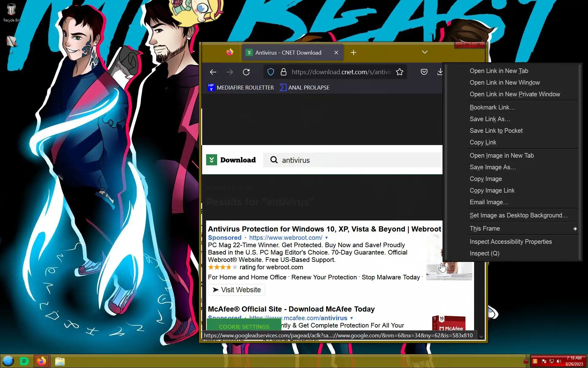This screenshot has height=368, width=588.
Task: Bookmark this page with star icon
Action: point(399,72)
